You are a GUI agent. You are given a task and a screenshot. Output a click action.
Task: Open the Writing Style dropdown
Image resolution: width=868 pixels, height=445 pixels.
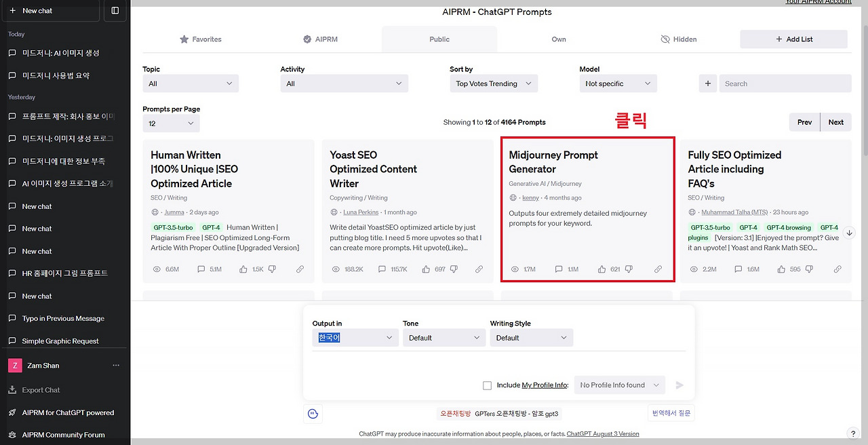click(532, 338)
